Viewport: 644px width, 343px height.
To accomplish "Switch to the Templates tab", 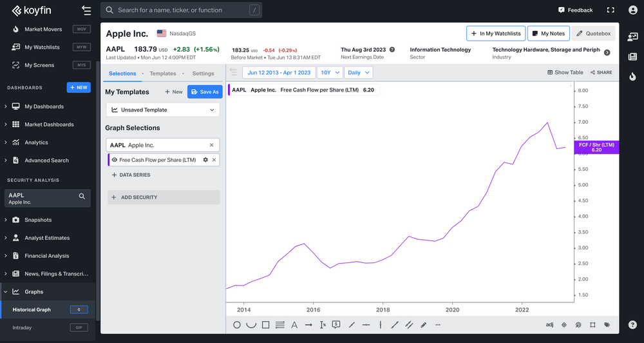I will (162, 73).
